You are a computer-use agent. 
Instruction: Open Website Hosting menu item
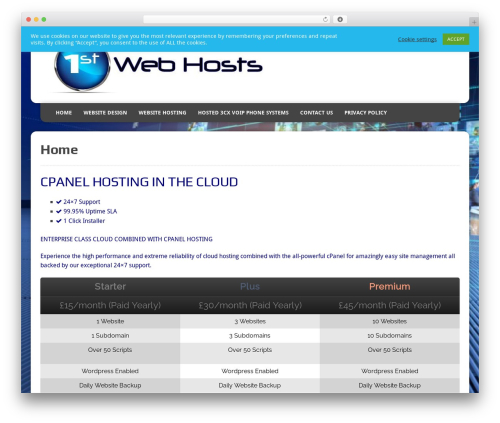[162, 113]
